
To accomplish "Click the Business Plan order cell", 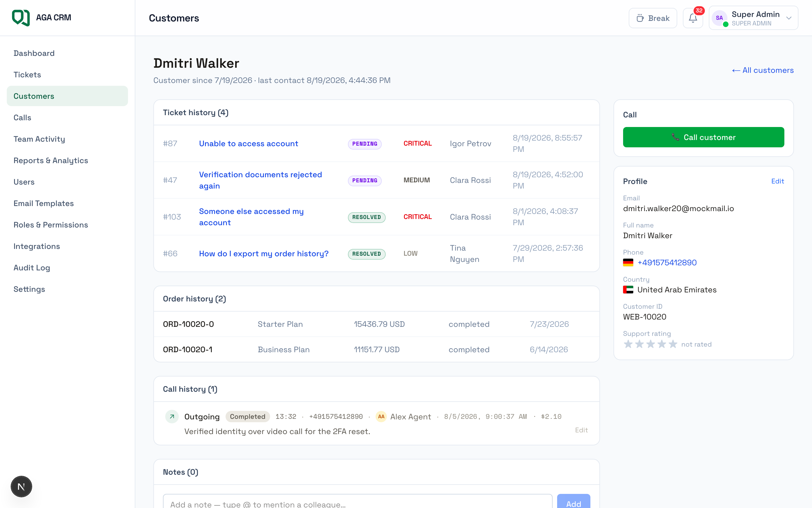I will pyautogui.click(x=284, y=349).
